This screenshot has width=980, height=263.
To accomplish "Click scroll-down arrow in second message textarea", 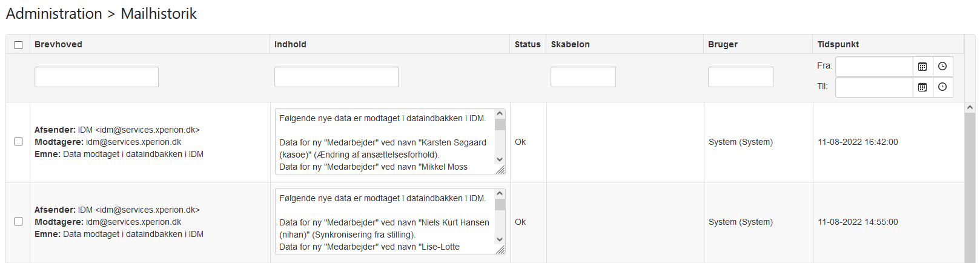I will pyautogui.click(x=500, y=239).
